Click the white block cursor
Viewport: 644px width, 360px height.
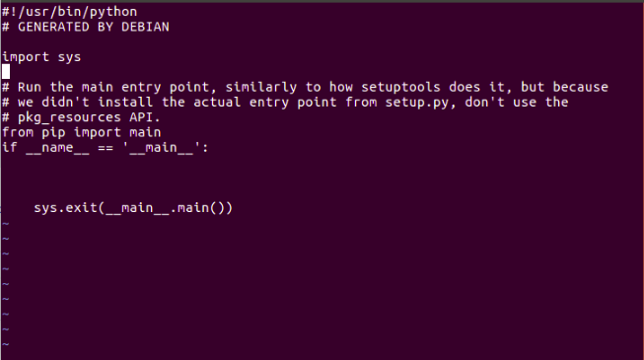[x=6, y=71]
